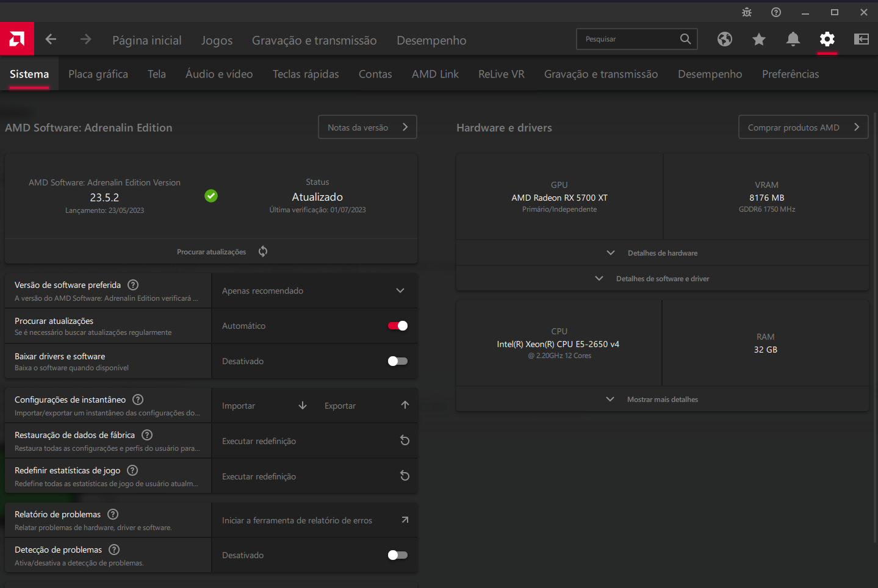Click help icon beside Redefinir estatísticas de jogo
This screenshot has width=878, height=588.
132,470
